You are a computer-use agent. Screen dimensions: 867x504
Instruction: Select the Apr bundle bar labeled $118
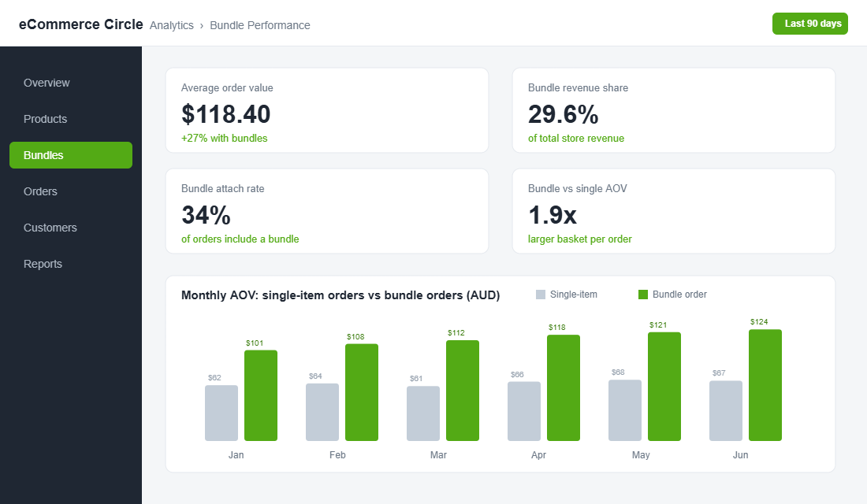564,388
